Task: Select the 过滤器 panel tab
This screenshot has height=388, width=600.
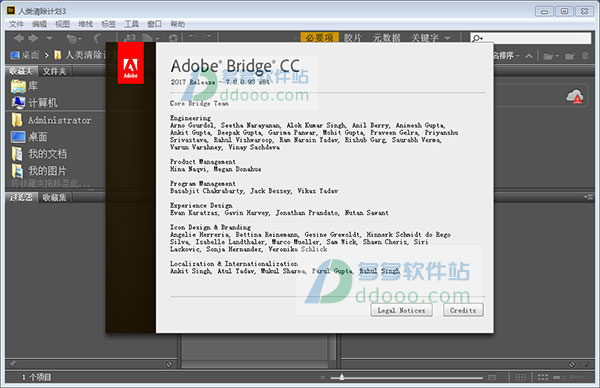Action: pyautogui.click(x=21, y=197)
